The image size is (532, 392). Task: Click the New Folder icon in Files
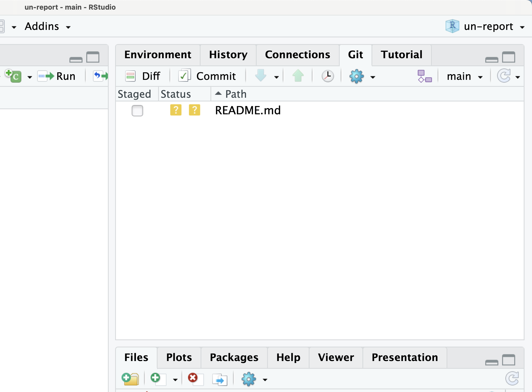click(130, 379)
